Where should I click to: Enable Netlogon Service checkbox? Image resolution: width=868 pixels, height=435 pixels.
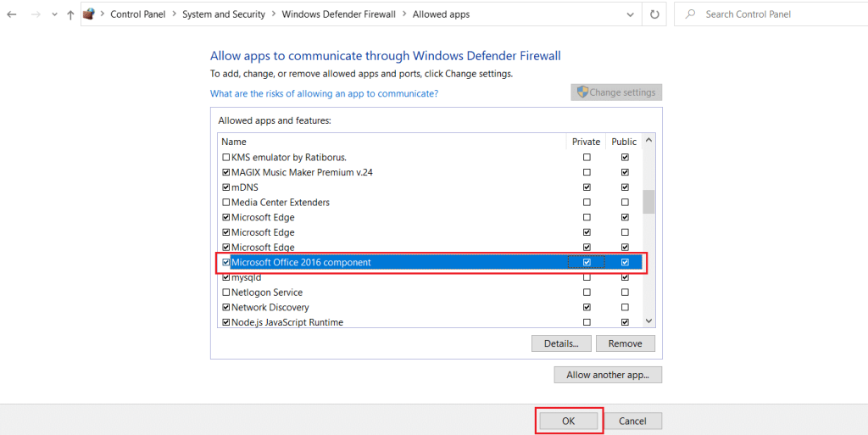click(x=225, y=293)
